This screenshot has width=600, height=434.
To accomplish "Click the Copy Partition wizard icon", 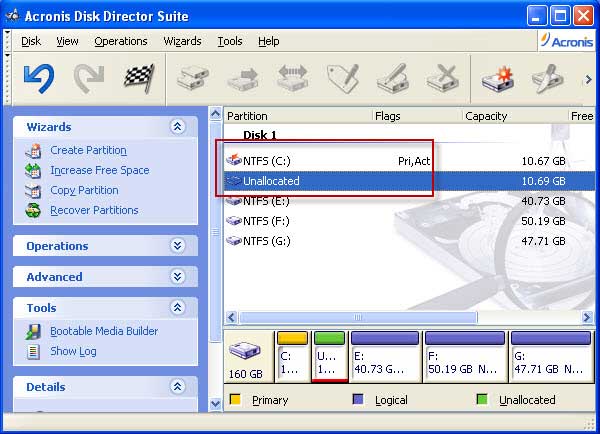I will coord(33,191).
